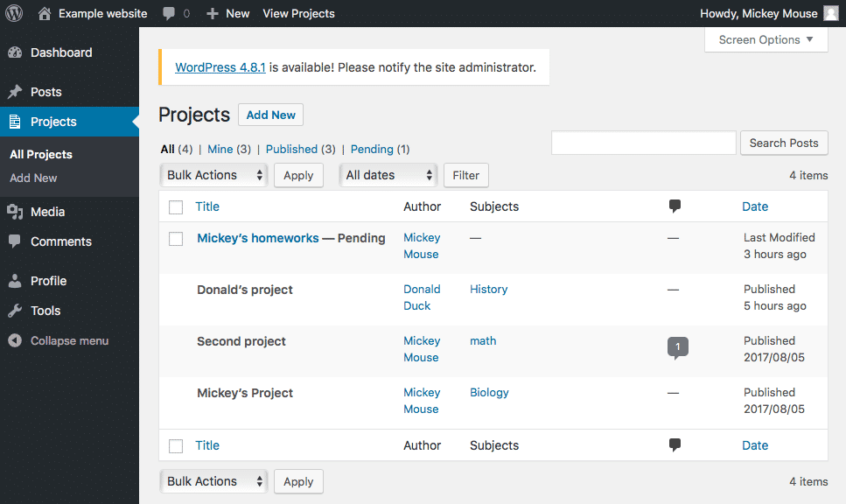
Task: Expand Screen Options panel
Action: [x=766, y=40]
